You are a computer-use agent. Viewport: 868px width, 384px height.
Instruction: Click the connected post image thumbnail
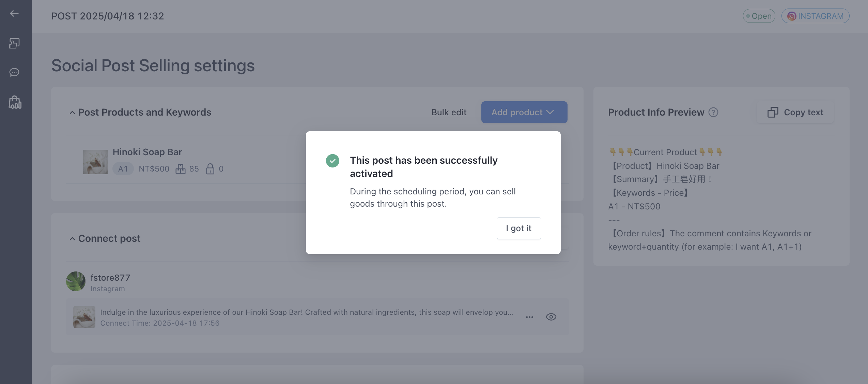84,317
